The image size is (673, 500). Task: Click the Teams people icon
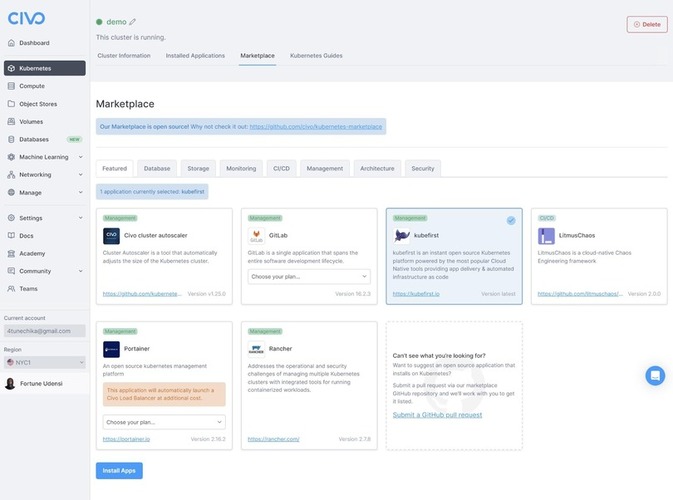[12, 289]
